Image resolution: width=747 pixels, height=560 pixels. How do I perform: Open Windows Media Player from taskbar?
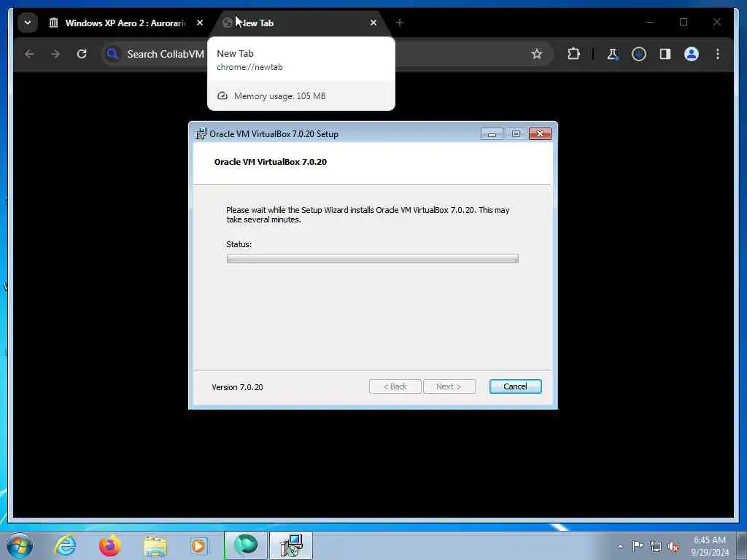pos(199,545)
